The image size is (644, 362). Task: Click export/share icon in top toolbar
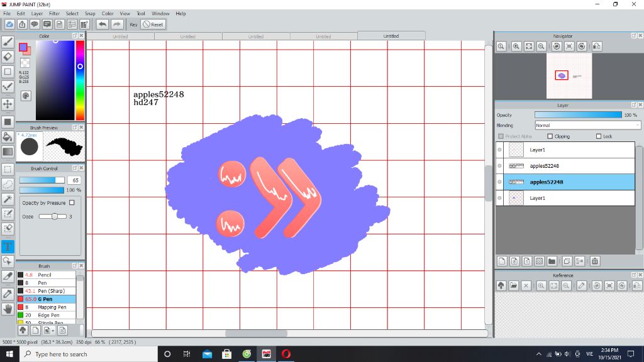point(22,25)
